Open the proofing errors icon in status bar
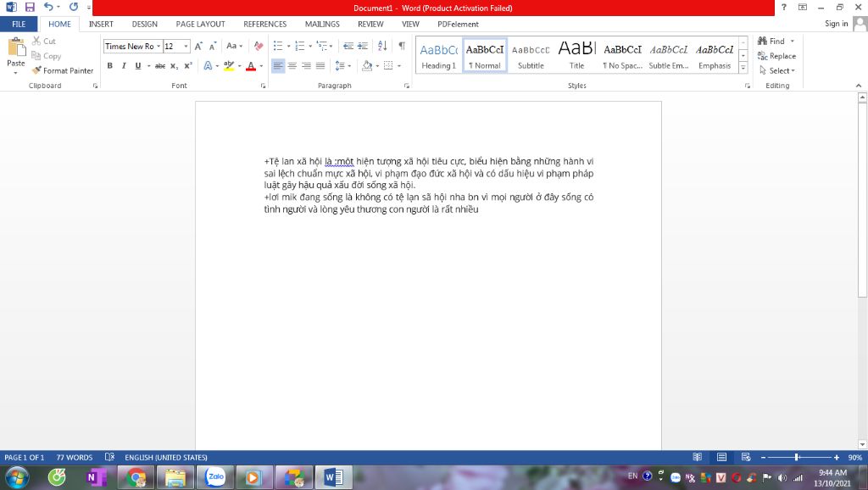Viewport: 868px width, 490px height. pyautogui.click(x=109, y=457)
